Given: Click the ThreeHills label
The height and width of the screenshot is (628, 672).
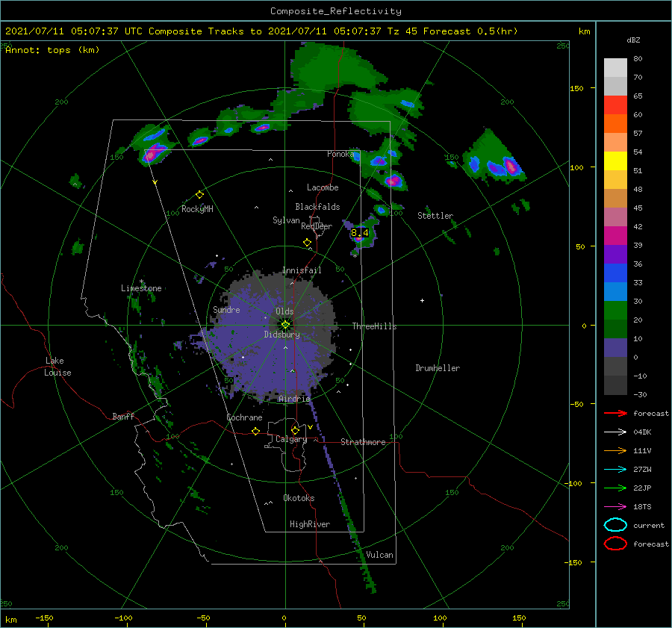Looking at the screenshot, I should pos(374,326).
